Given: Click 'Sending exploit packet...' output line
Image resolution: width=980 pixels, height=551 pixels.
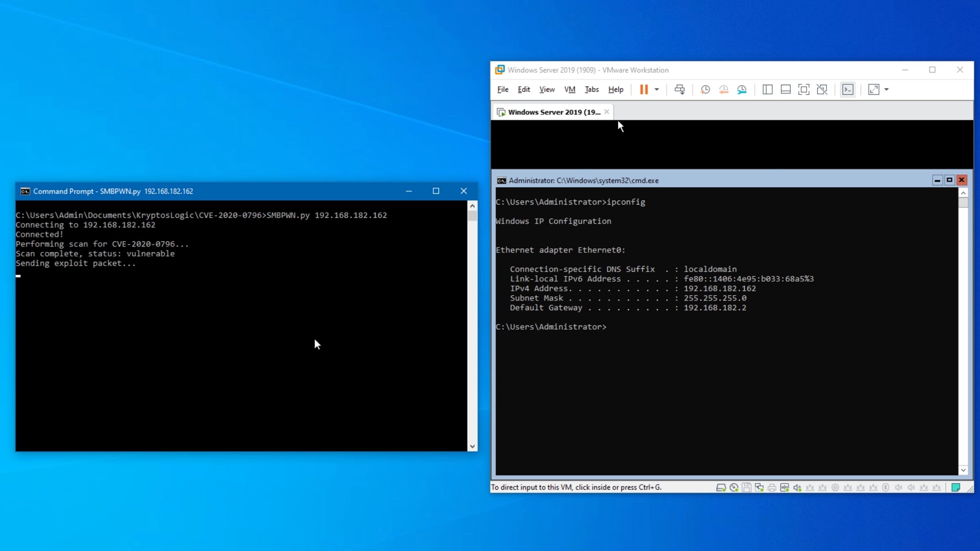Looking at the screenshot, I should click(76, 263).
